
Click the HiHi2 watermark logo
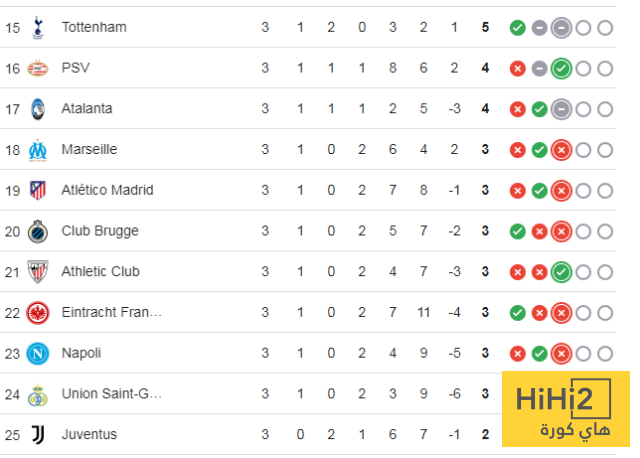(x=565, y=410)
